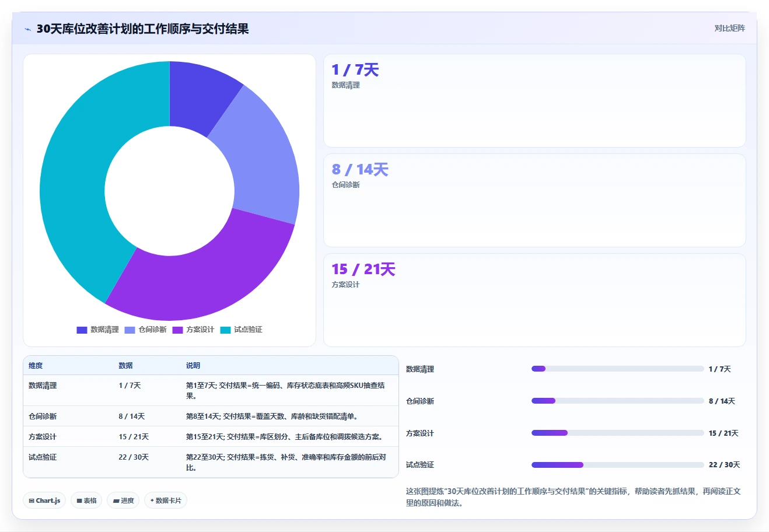Click the lightning icon beside the title

27,29
